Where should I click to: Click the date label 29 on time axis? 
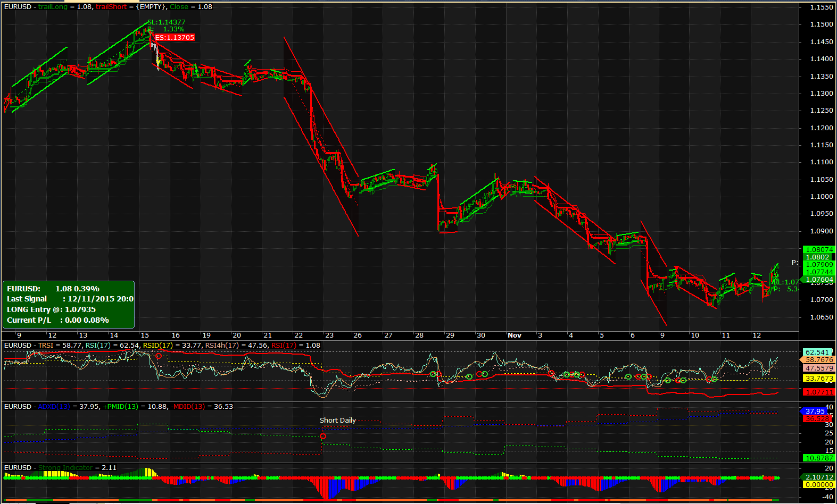[x=450, y=335]
